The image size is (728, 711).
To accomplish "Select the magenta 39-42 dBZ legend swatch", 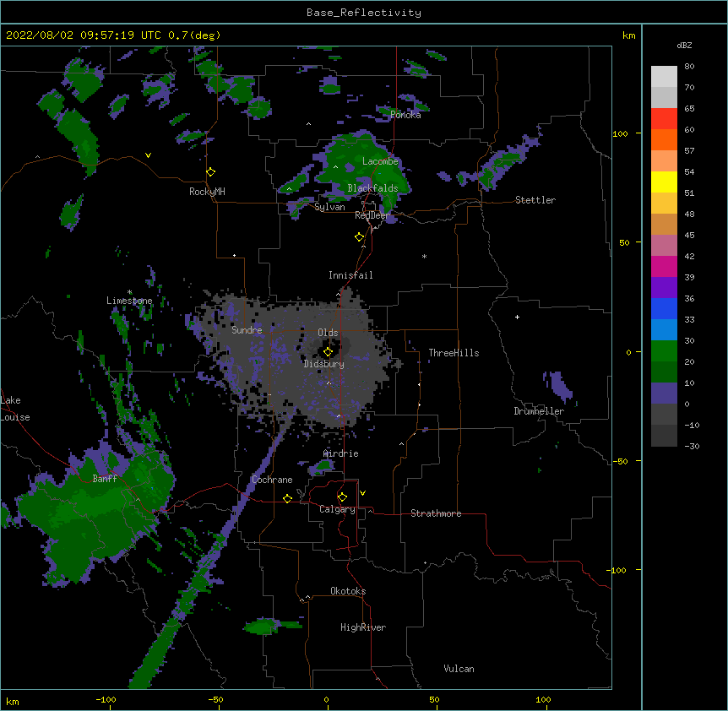I will [664, 266].
